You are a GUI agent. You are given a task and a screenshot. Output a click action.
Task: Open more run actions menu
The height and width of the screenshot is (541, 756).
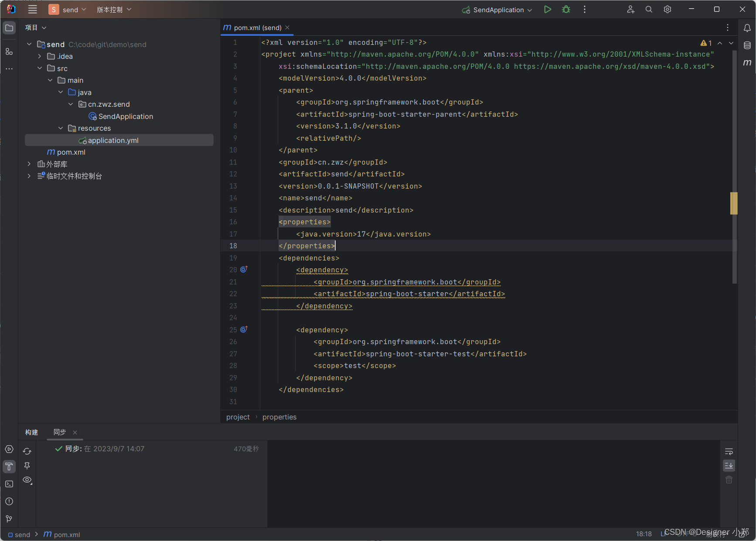tap(585, 10)
